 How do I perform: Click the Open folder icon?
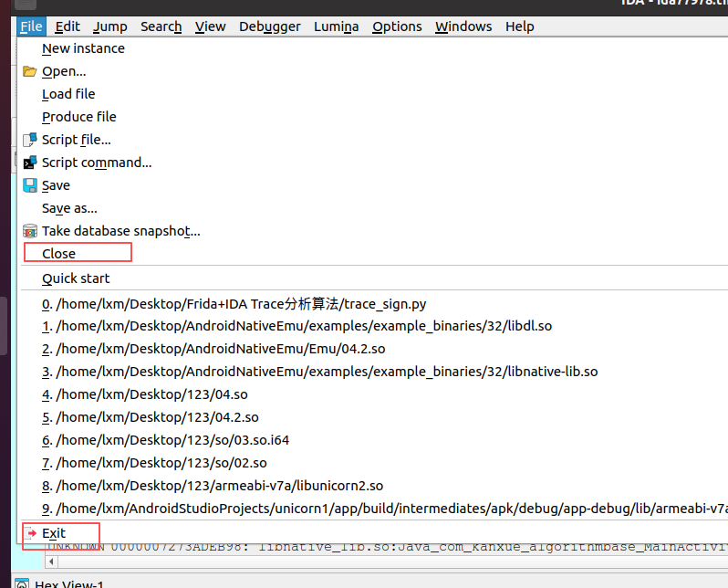point(30,71)
